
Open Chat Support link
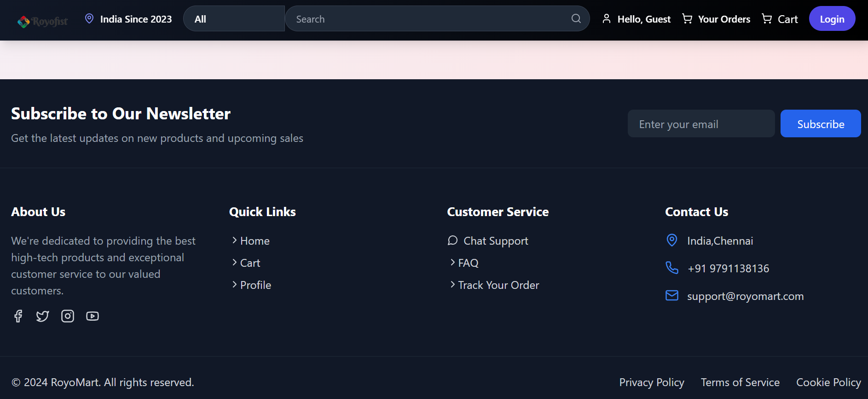click(x=495, y=241)
